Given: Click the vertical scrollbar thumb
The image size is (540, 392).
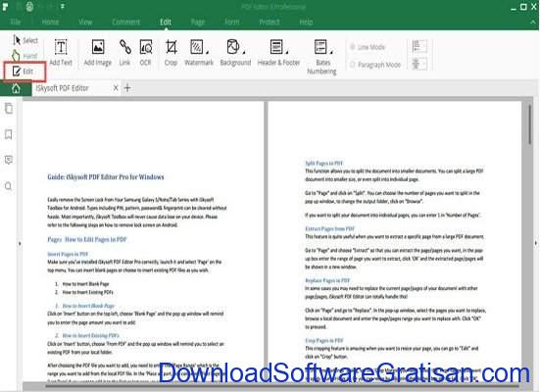Looking at the screenshot, I should tap(530, 124).
